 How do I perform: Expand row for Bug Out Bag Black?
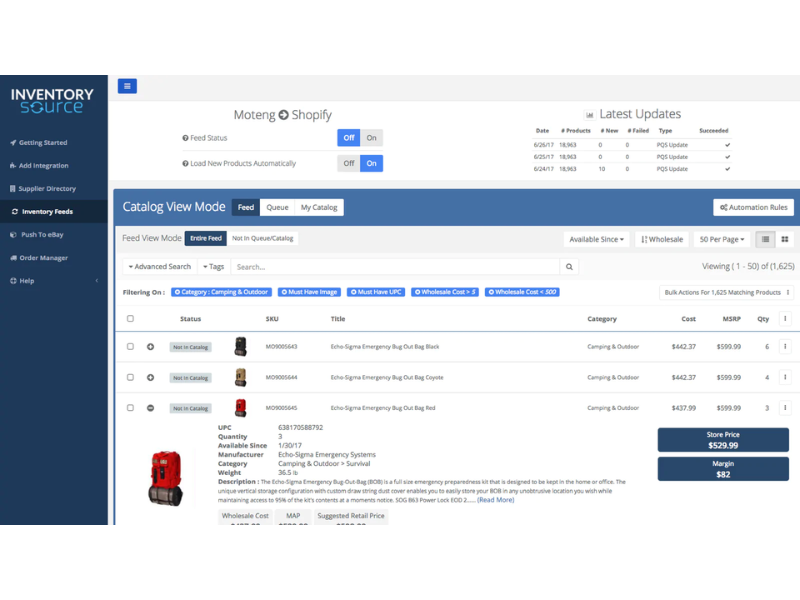point(151,347)
